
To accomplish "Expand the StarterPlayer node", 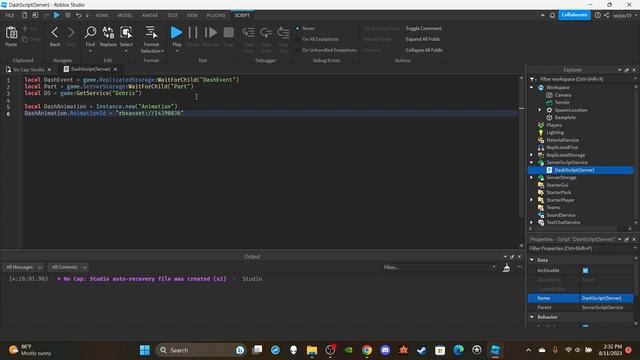I will tap(531, 200).
